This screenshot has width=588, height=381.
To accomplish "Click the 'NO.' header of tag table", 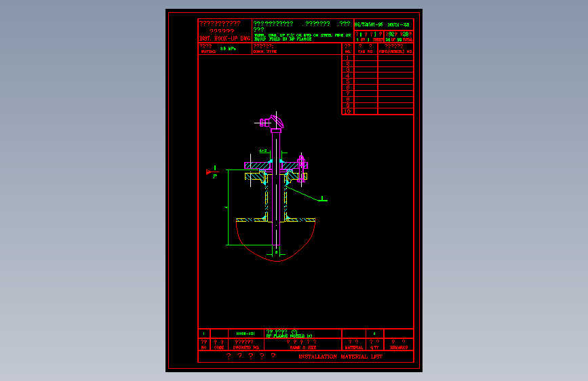I will click(x=348, y=52).
